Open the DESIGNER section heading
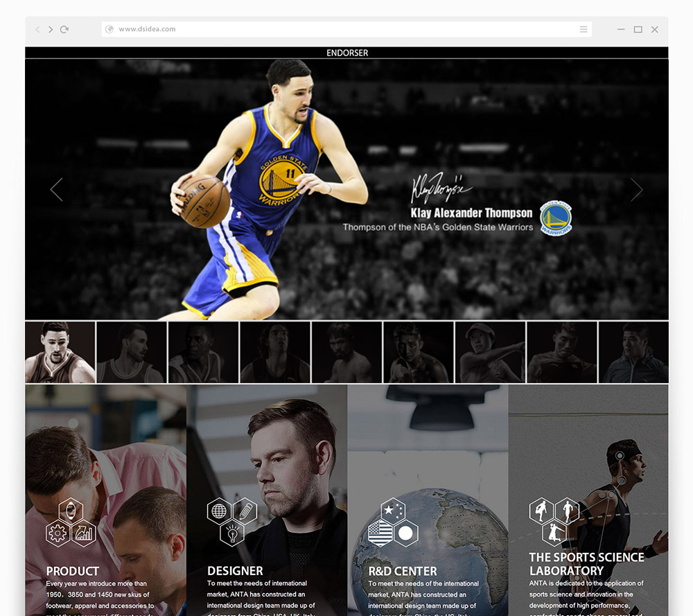The image size is (693, 616). tap(235, 571)
